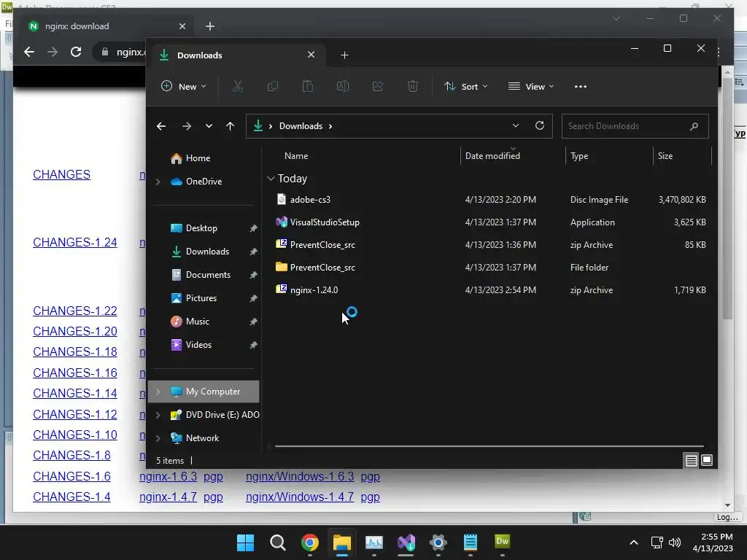Go forward in File Explorer
This screenshot has height=560, width=747.
point(187,126)
